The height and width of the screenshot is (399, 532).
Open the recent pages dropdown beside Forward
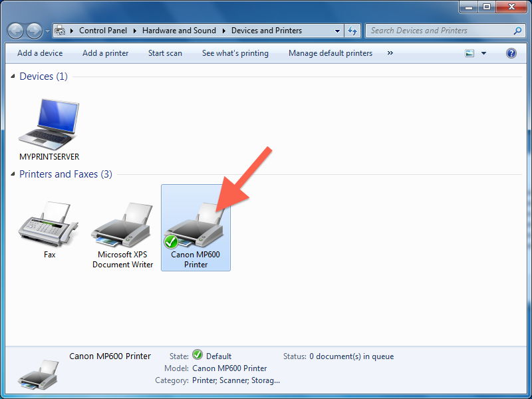[47, 31]
